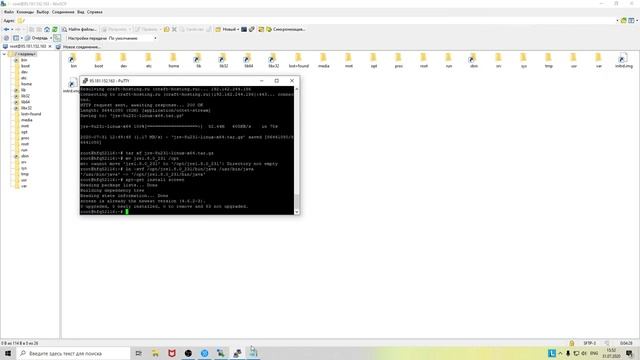640x360 pixels.
Task: Click the status bar lock icon
Action: [x=572, y=343]
